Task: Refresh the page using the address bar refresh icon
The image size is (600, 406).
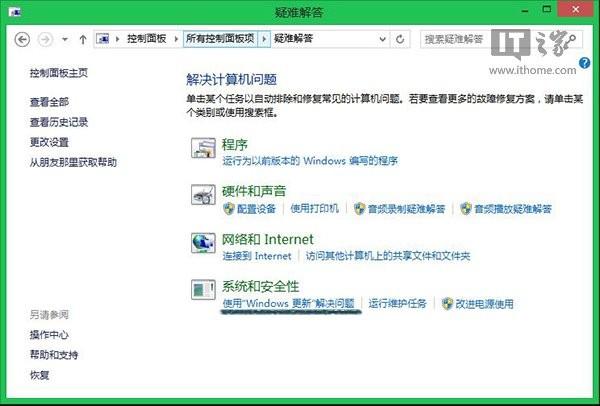Action: (401, 39)
